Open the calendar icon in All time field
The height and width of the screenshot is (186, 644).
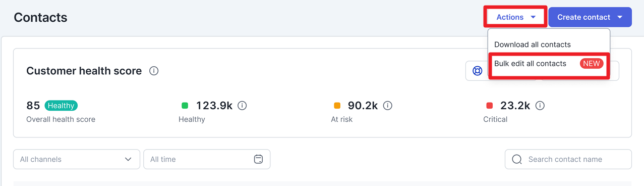(258, 159)
